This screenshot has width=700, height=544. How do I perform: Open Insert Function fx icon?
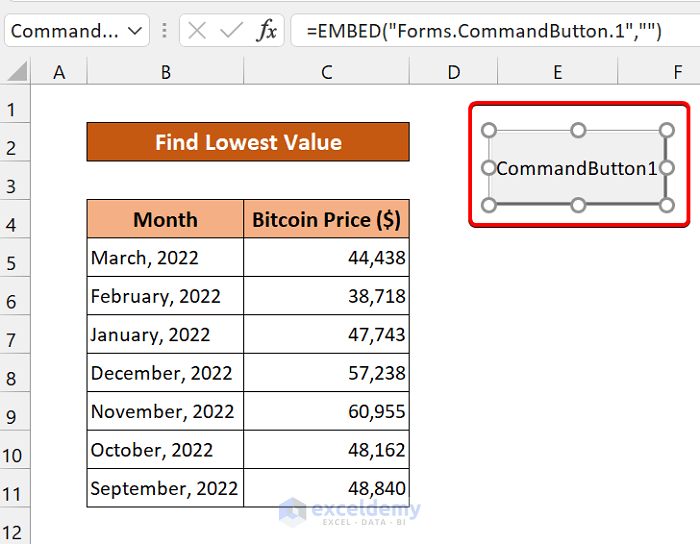[267, 31]
